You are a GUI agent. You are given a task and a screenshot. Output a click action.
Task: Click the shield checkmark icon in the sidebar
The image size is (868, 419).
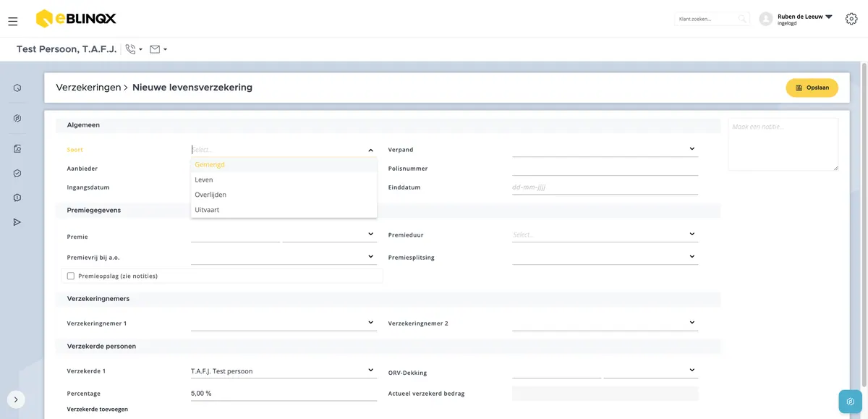click(17, 174)
